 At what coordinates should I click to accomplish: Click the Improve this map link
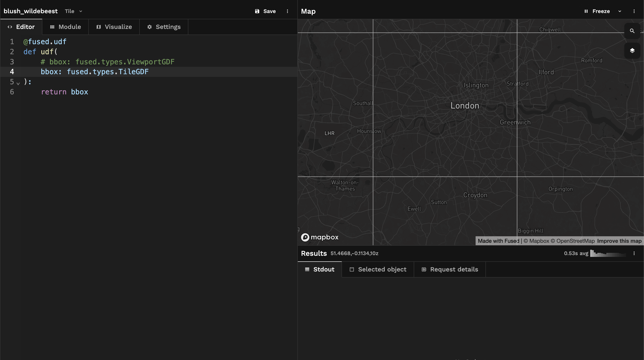[619, 241]
